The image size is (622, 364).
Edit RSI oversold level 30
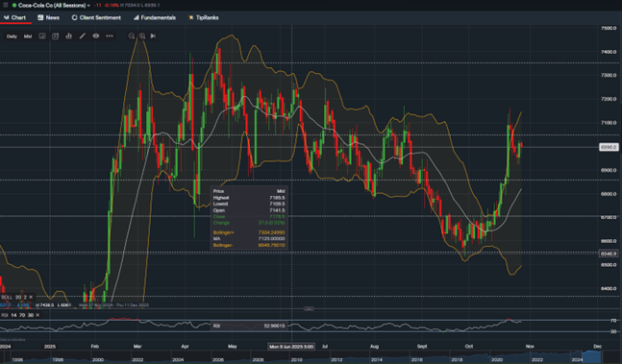point(31,315)
